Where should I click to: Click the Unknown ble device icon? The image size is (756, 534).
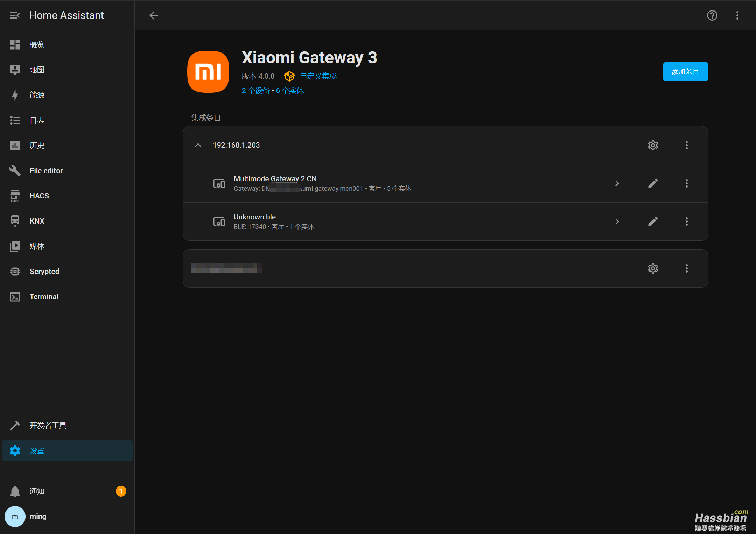pyautogui.click(x=219, y=222)
